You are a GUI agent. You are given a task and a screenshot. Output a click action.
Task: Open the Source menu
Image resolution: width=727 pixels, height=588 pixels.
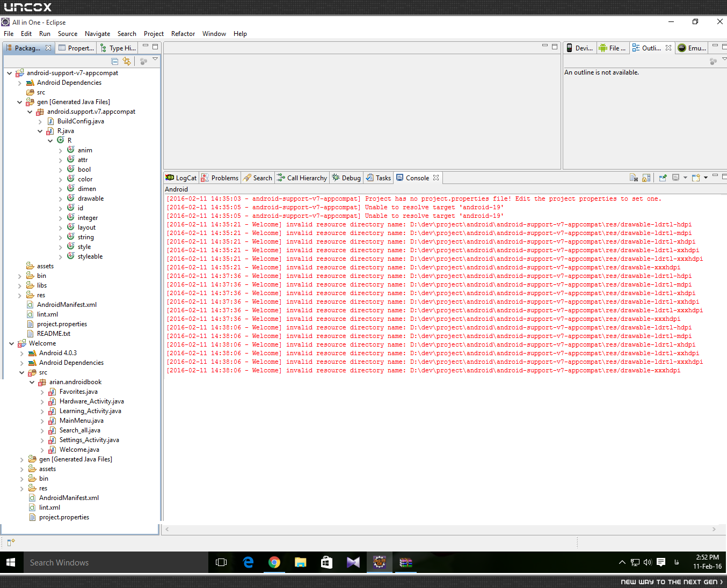(68, 34)
